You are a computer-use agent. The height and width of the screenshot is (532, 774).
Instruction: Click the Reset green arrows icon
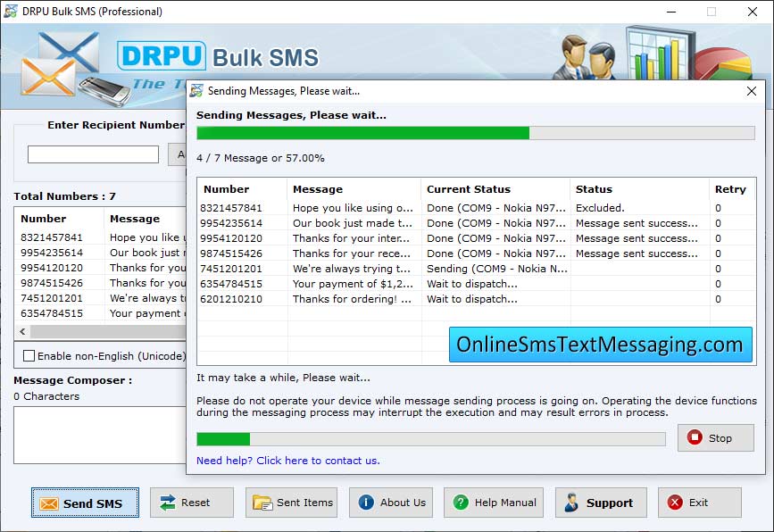(x=169, y=503)
